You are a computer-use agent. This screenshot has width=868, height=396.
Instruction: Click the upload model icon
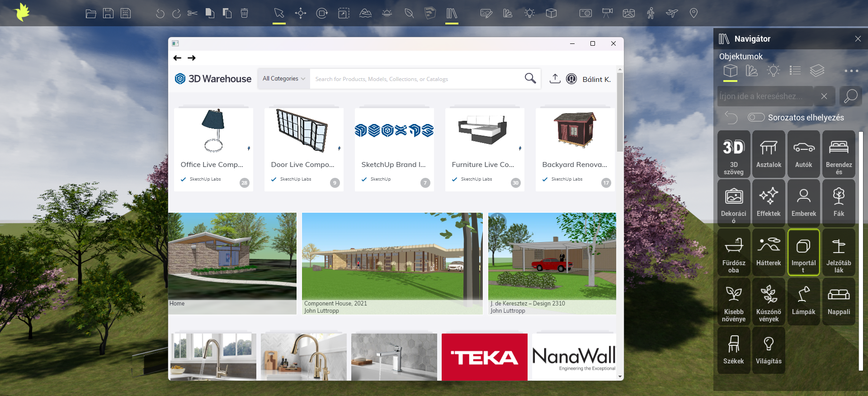pyautogui.click(x=555, y=78)
